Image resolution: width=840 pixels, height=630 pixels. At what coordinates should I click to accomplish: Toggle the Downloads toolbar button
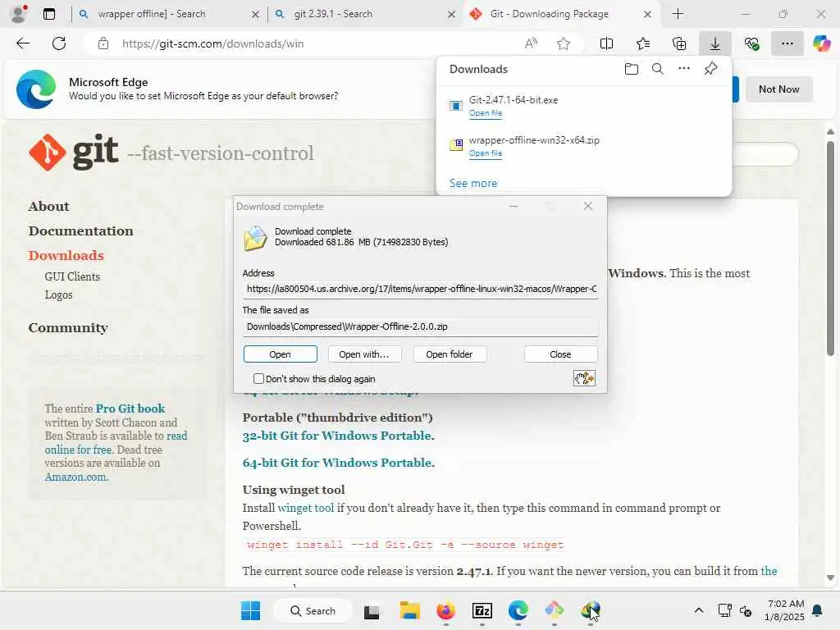[714, 43]
